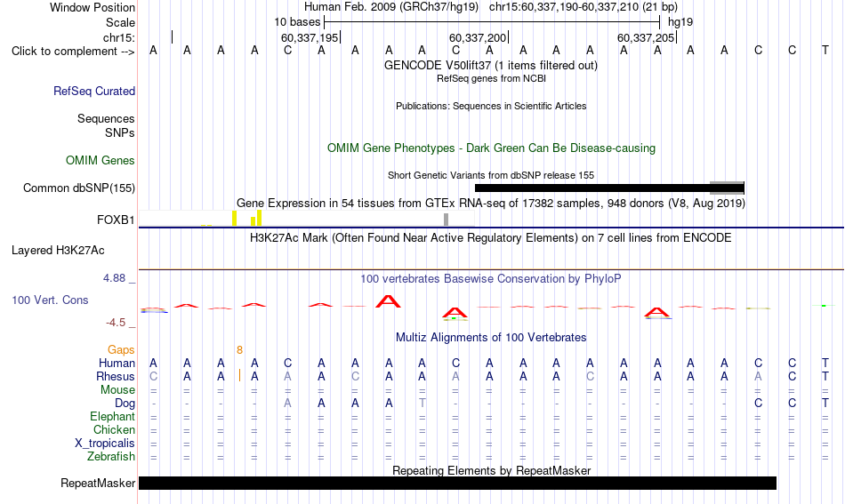The height and width of the screenshot is (504, 845).
Task: Click the gray FOXB1 expression bar
Action: click(446, 220)
